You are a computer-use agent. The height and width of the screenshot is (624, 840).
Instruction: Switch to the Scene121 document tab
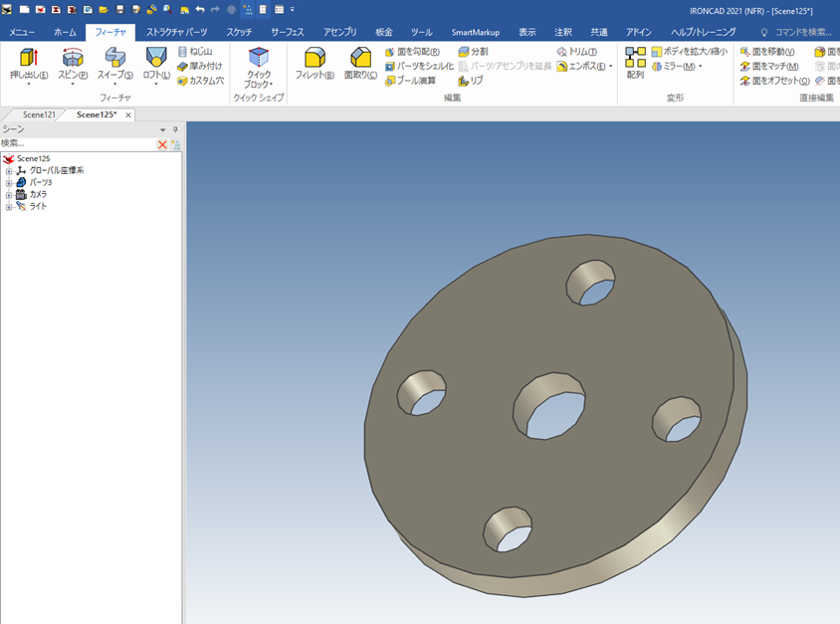(39, 115)
